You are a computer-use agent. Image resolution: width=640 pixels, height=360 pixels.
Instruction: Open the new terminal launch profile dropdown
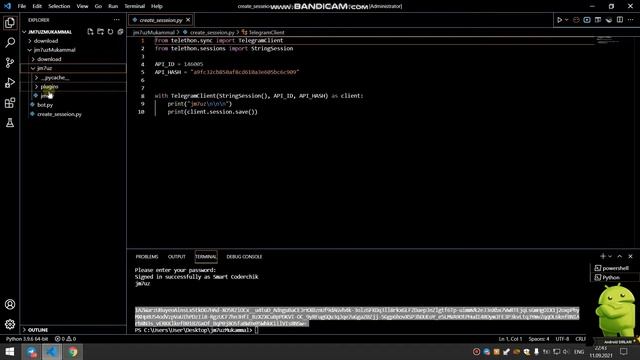point(610,256)
